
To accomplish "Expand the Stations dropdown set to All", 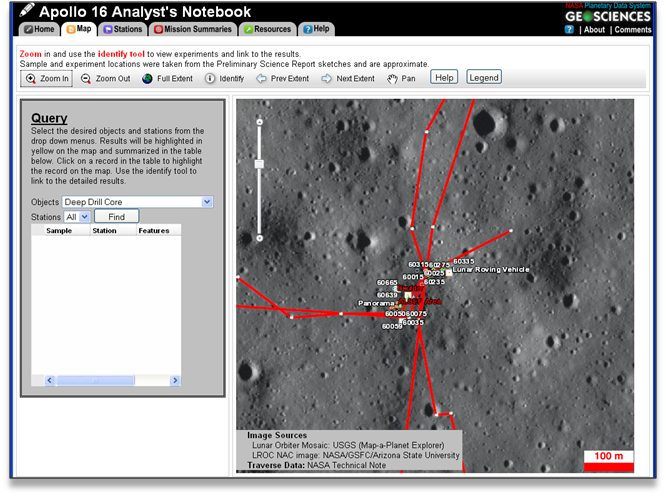I will [x=77, y=216].
